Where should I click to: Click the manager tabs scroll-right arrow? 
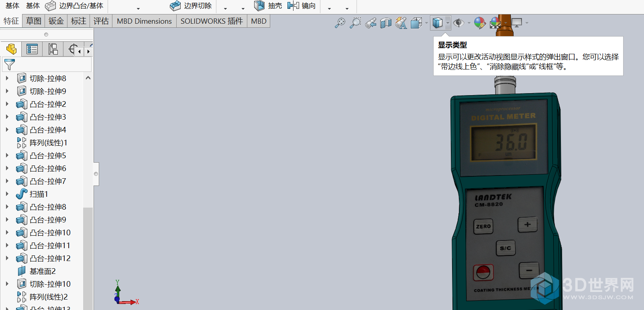(88, 51)
